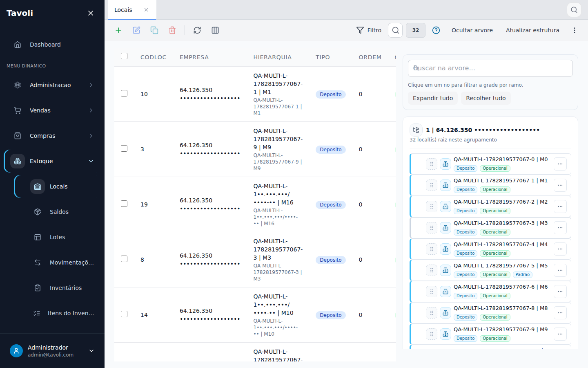The image size is (588, 368).
Task: Click the edit record pencil icon
Action: click(x=136, y=30)
